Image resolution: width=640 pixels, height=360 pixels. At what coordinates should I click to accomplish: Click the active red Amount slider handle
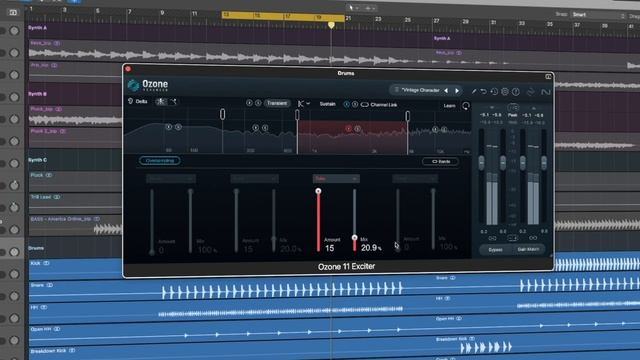pyautogui.click(x=318, y=191)
